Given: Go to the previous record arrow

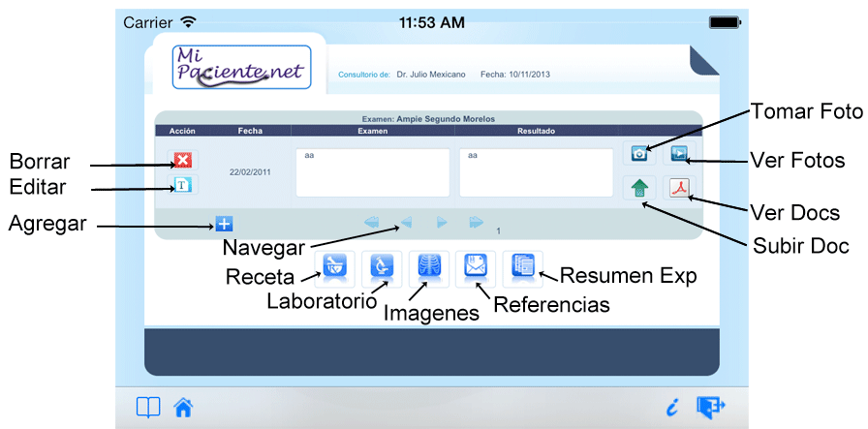Looking at the screenshot, I should [406, 223].
